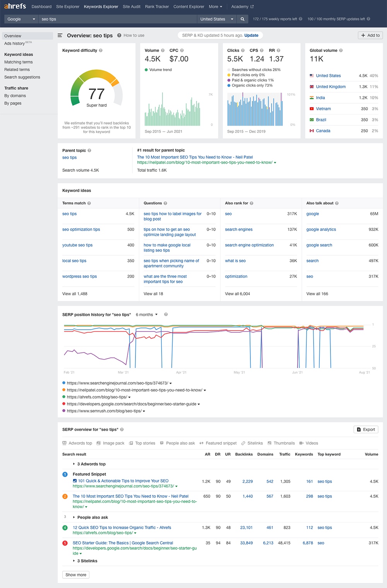The width and height of the screenshot is (387, 588).
Task: Open the Dashboard menu
Action: [x=41, y=7]
